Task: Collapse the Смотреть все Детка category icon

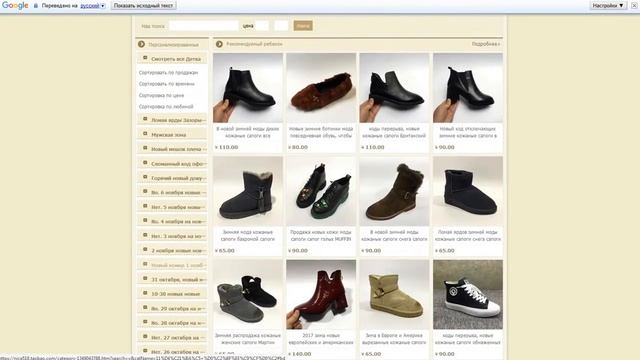Action: click(145, 58)
